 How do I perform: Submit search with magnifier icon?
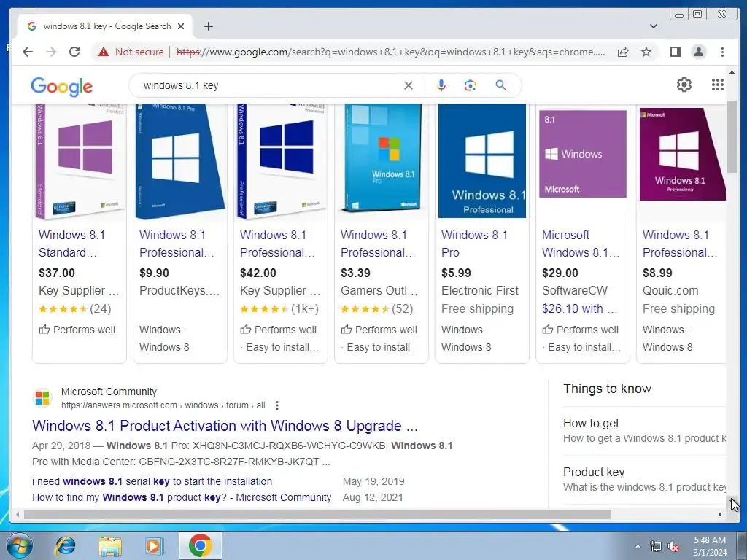pos(500,85)
